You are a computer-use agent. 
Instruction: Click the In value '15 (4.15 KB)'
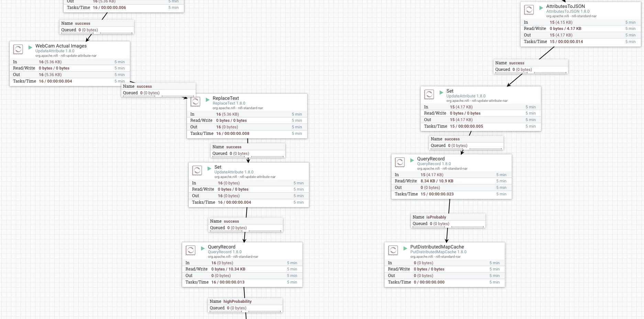(561, 22)
